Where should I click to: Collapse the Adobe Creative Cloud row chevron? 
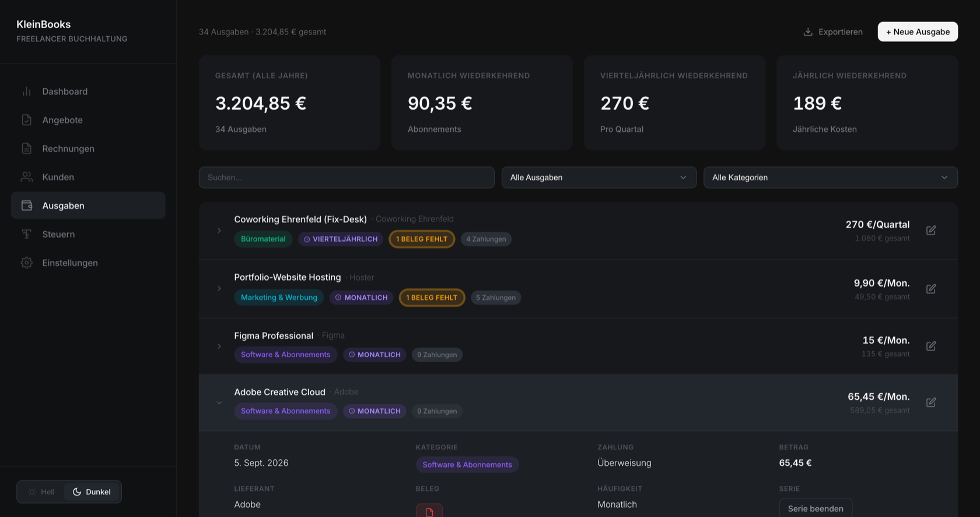click(x=219, y=403)
